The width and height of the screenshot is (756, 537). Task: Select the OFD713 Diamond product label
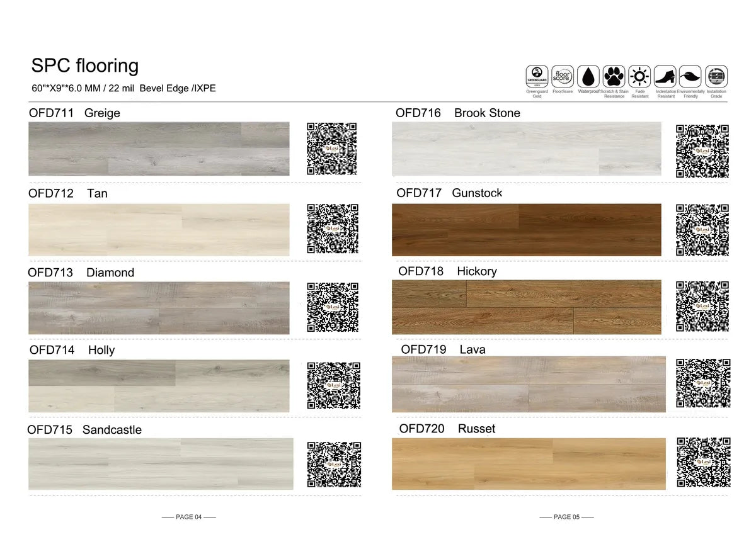click(81, 273)
